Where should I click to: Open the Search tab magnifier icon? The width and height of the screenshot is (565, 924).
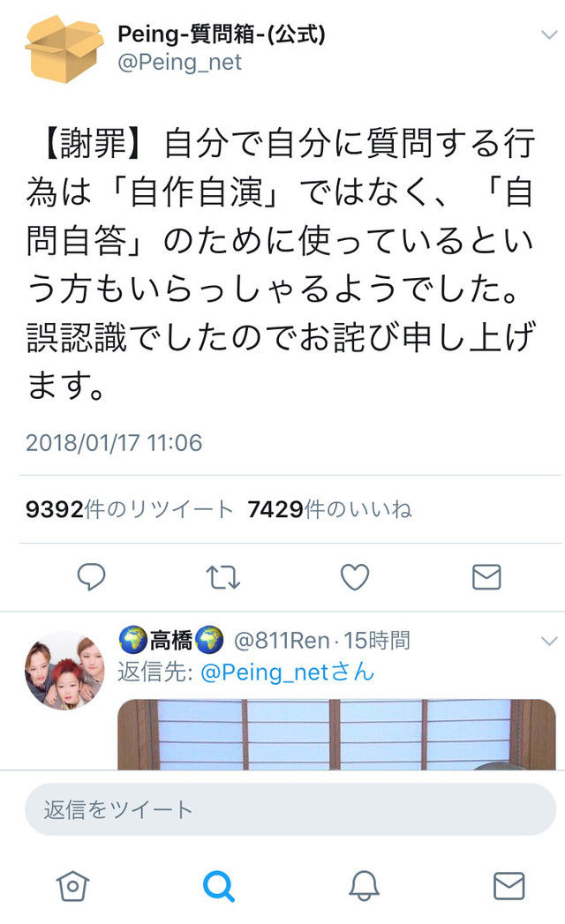pyautogui.click(x=219, y=886)
